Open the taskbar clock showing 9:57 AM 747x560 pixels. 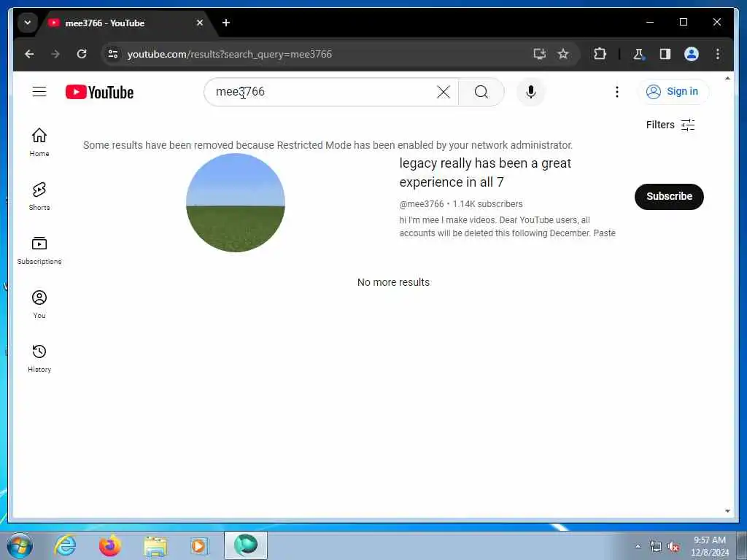click(x=709, y=546)
